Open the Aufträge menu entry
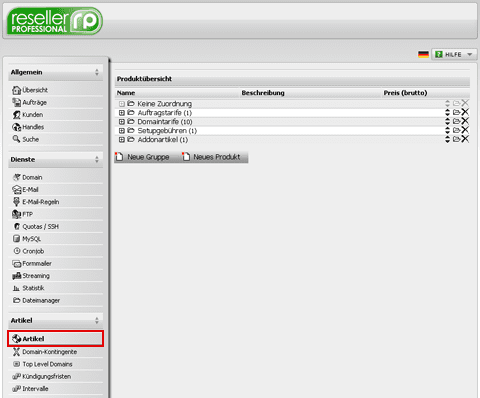480x398 pixels. point(34,102)
